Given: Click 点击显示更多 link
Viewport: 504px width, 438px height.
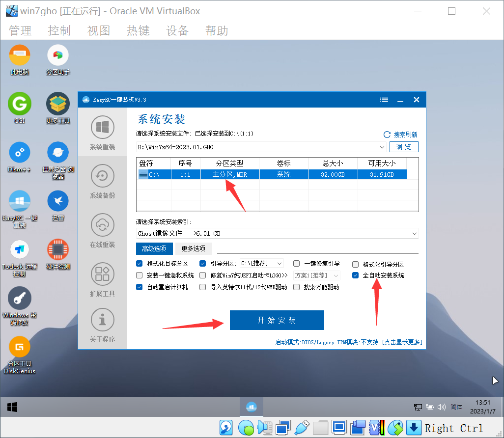Looking at the screenshot, I should (x=402, y=342).
